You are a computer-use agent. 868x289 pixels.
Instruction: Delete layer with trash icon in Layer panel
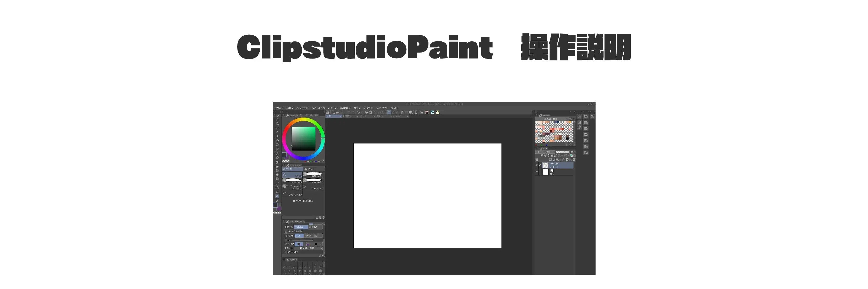[574, 159]
